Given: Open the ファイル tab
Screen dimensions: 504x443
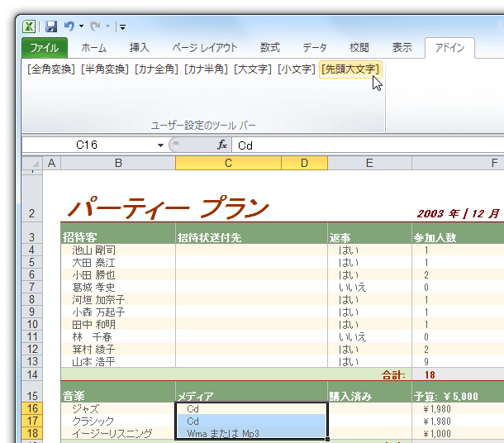Looking at the screenshot, I should pyautogui.click(x=45, y=48).
